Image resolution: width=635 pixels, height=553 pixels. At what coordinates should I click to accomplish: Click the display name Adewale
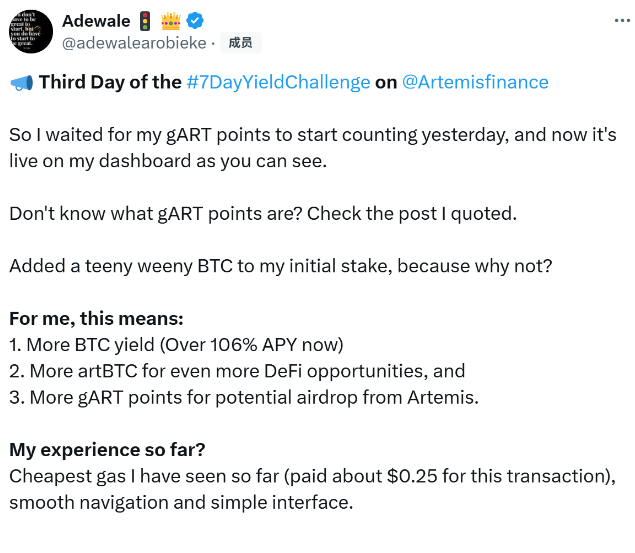tap(96, 21)
